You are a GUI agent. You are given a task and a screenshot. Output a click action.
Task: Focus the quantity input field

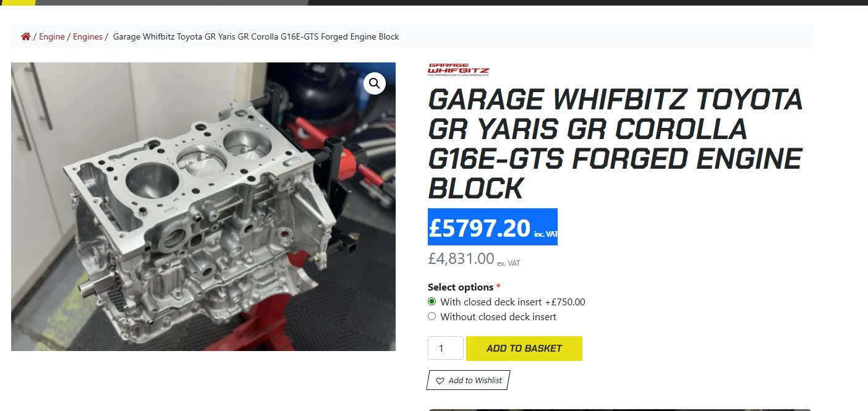coord(446,348)
